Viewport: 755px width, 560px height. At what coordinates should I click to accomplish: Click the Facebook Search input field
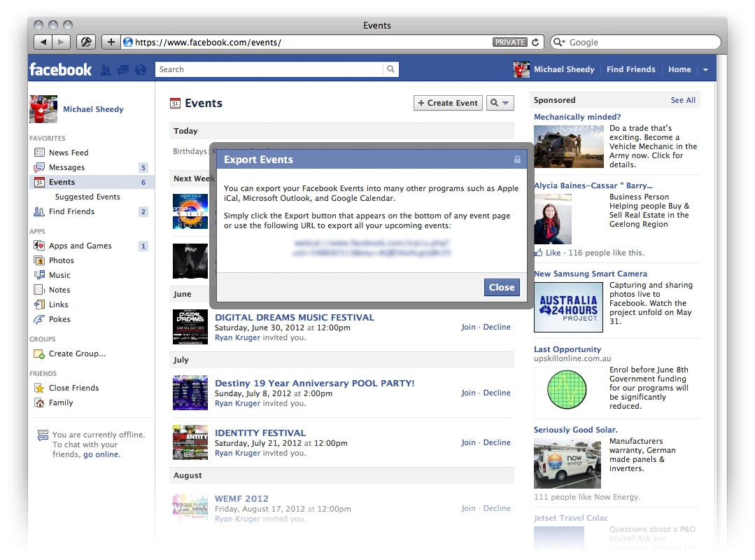point(269,69)
